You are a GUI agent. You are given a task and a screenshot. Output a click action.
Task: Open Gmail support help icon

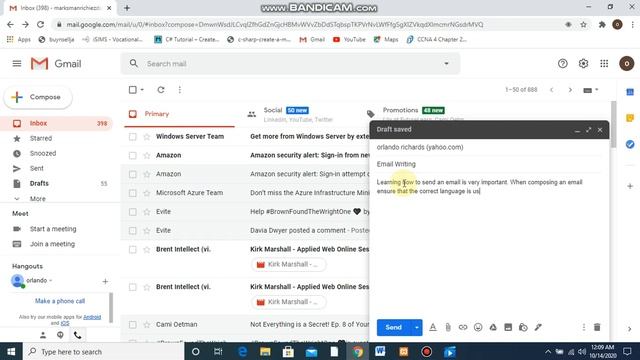click(562, 64)
